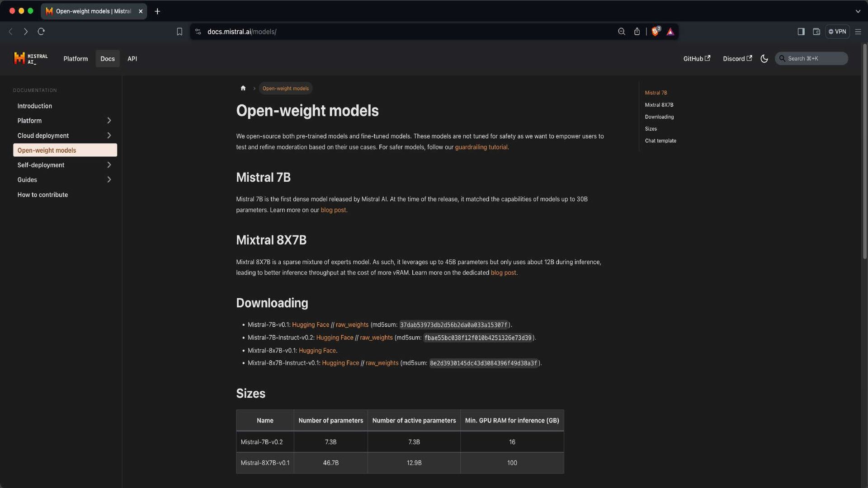Open Brave Shields icon
868x488 pixels.
click(656, 32)
